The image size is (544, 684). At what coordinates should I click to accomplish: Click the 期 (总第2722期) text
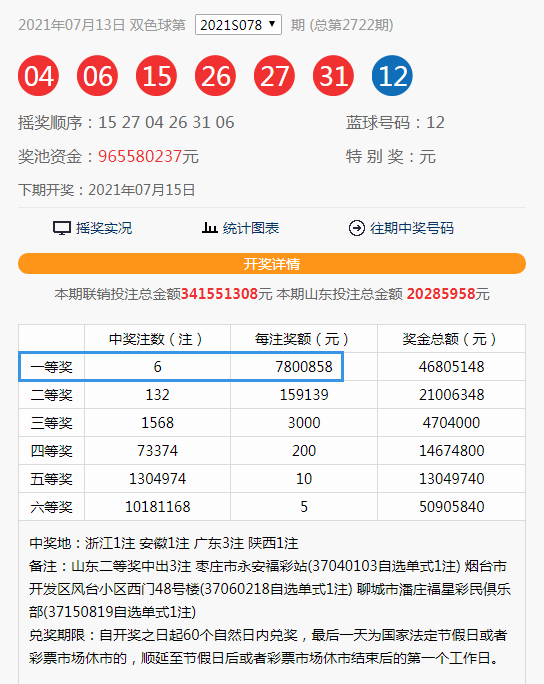342,25
